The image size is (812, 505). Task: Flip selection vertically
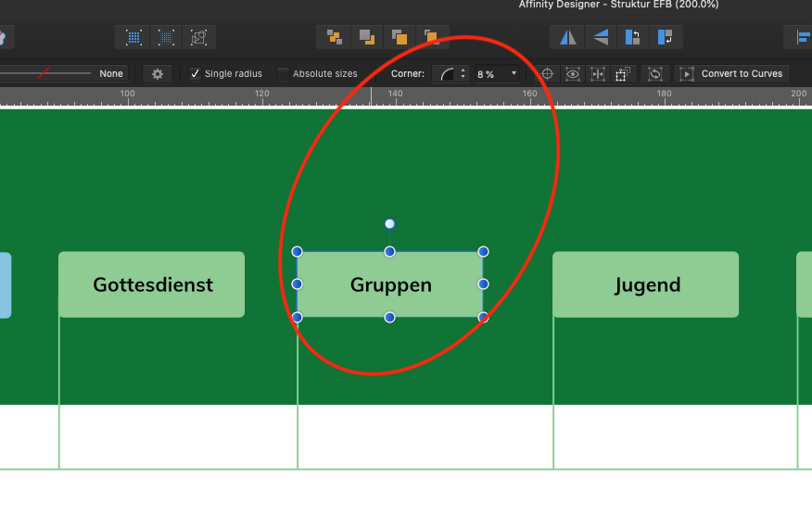click(x=601, y=37)
